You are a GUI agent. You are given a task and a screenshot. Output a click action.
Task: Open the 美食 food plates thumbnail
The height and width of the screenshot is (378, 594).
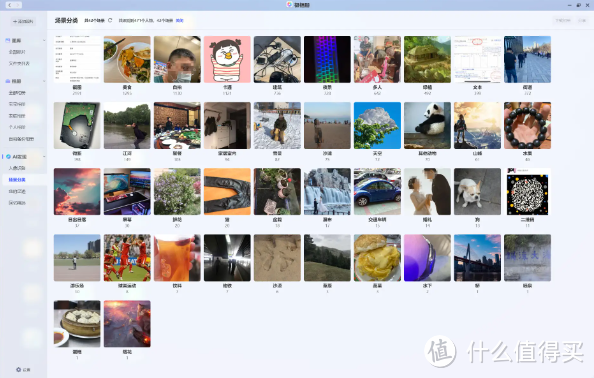[127, 59]
